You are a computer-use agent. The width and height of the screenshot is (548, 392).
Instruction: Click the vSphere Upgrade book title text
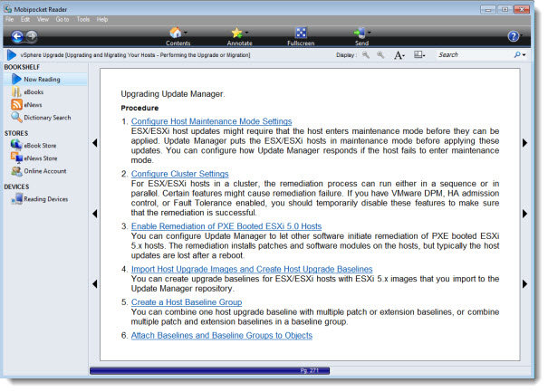click(135, 55)
